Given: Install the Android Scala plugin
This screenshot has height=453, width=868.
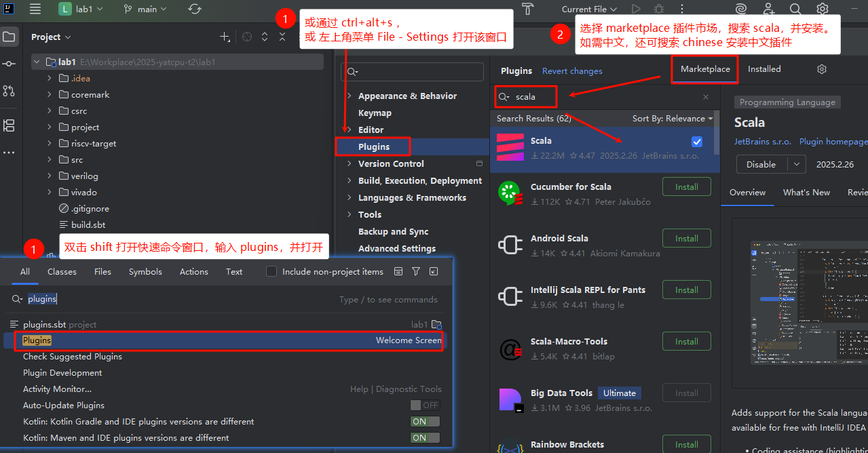Looking at the screenshot, I should pos(687,238).
